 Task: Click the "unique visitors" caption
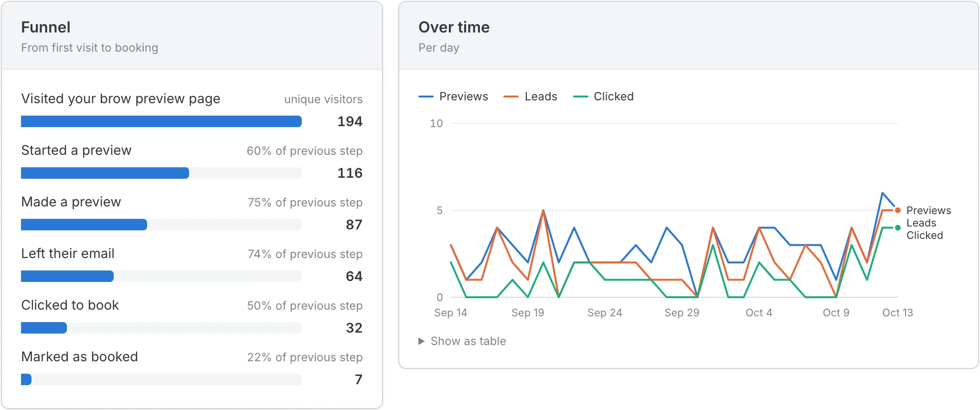[323, 99]
